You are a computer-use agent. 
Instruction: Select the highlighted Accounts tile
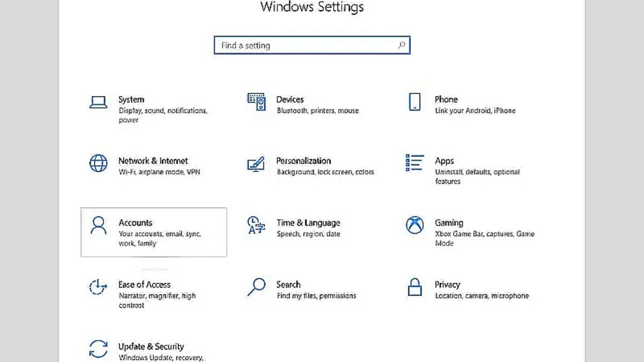point(153,232)
